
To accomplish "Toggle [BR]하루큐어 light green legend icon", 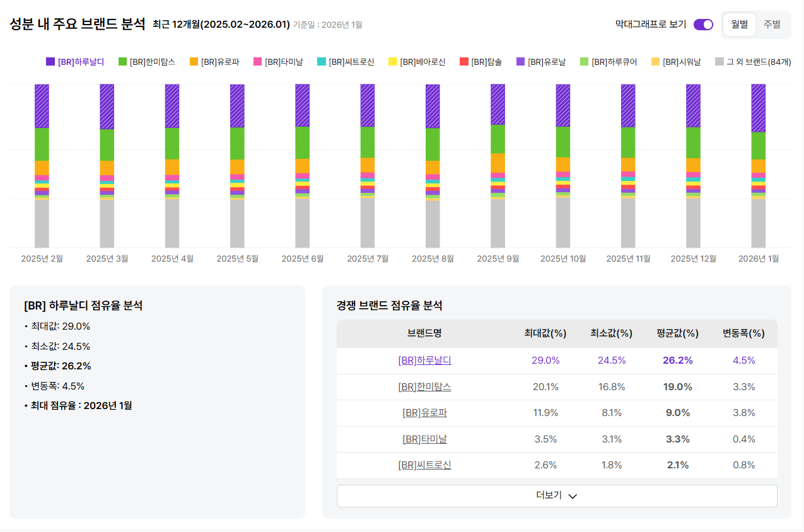I will pyautogui.click(x=584, y=62).
